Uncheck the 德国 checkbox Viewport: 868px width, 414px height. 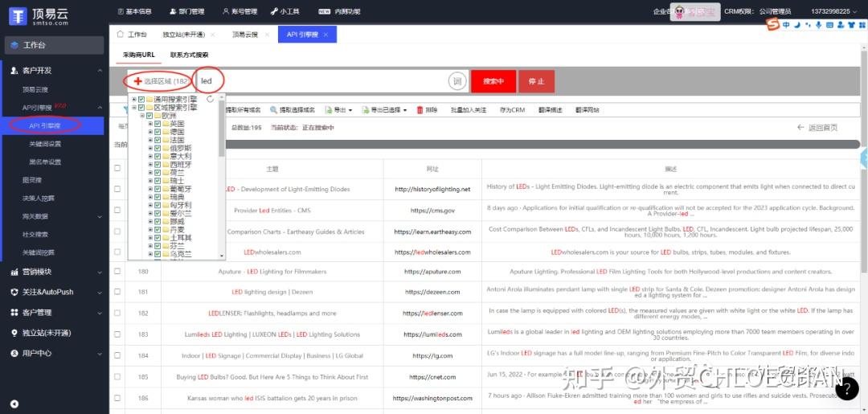point(158,133)
